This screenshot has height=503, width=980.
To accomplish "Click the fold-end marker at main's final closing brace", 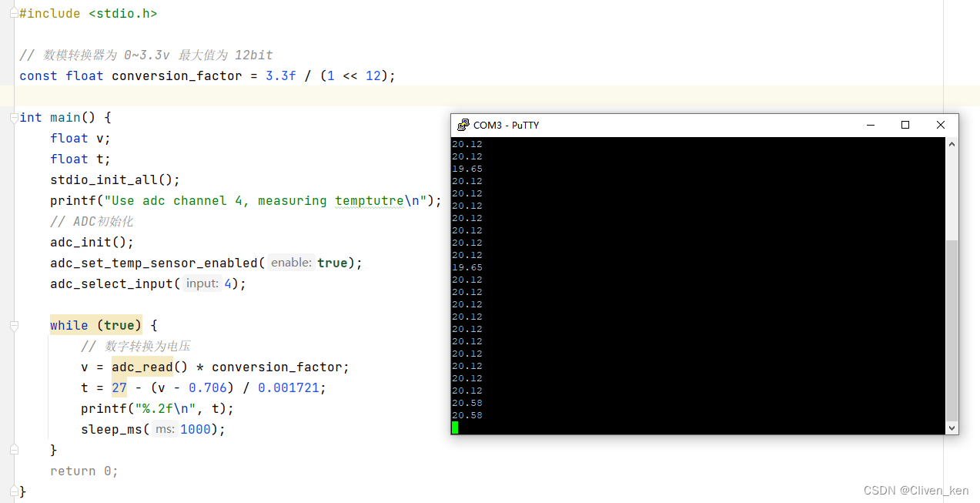I will 14,491.
